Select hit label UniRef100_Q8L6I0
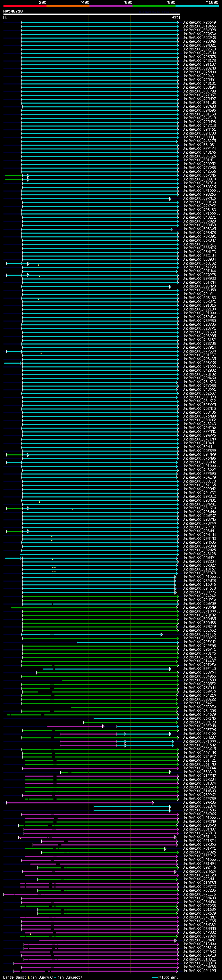Viewport: 222px width, 980px height. pos(199,508)
